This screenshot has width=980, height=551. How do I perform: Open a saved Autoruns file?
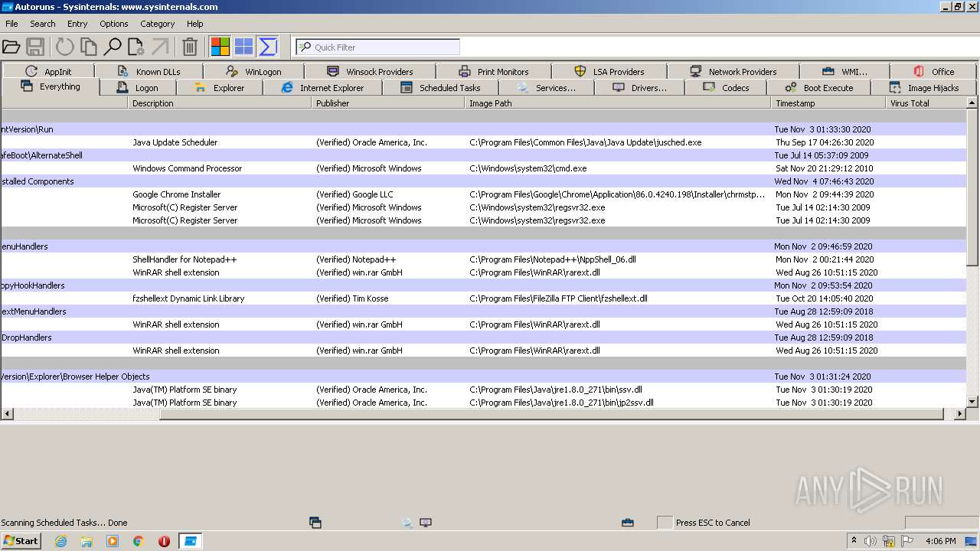(x=11, y=47)
